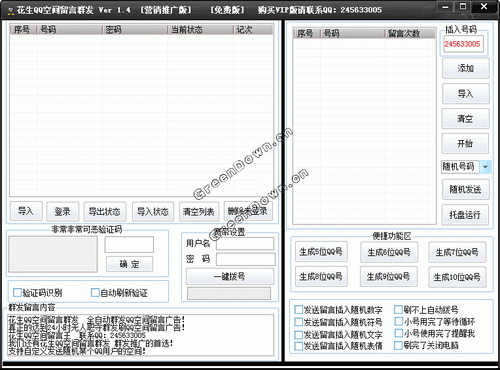Click the 添加 button beside number list
This screenshot has width=500, height=370.
click(466, 68)
